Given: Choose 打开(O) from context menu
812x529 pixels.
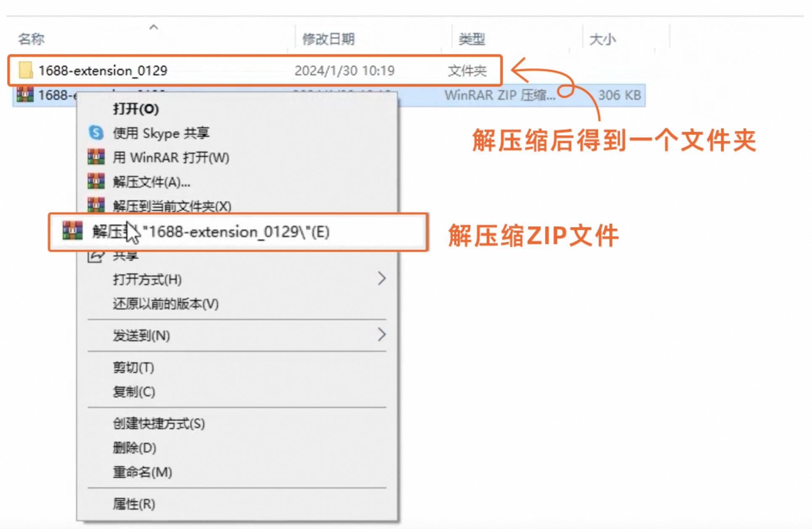Looking at the screenshot, I should (x=238, y=109).
